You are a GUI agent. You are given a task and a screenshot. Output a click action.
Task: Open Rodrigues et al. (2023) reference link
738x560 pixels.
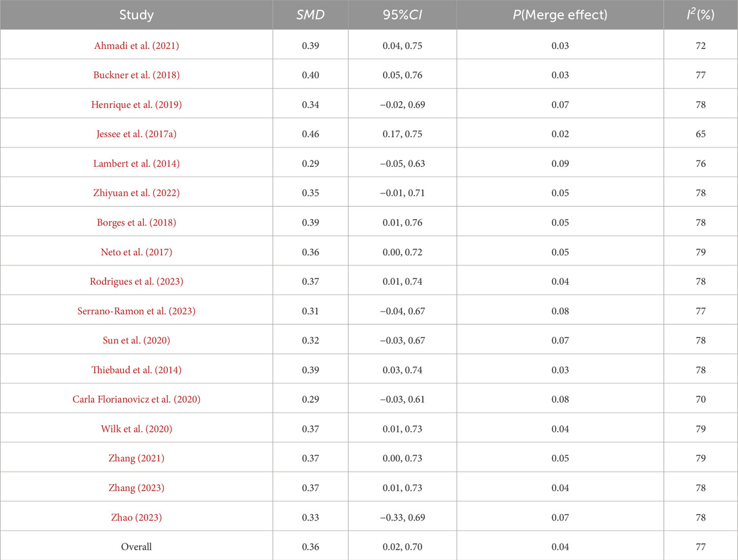tap(137, 282)
